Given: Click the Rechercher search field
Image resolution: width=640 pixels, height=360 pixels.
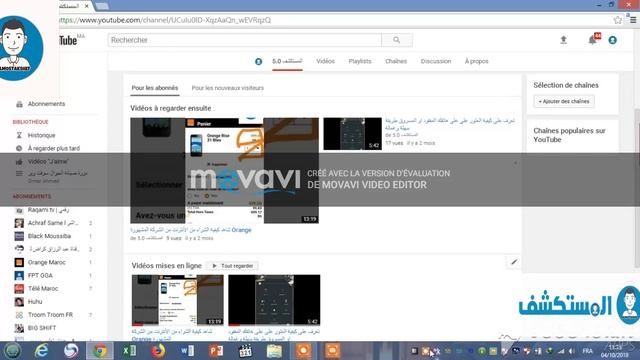Looking at the screenshot, I should pos(244,40).
